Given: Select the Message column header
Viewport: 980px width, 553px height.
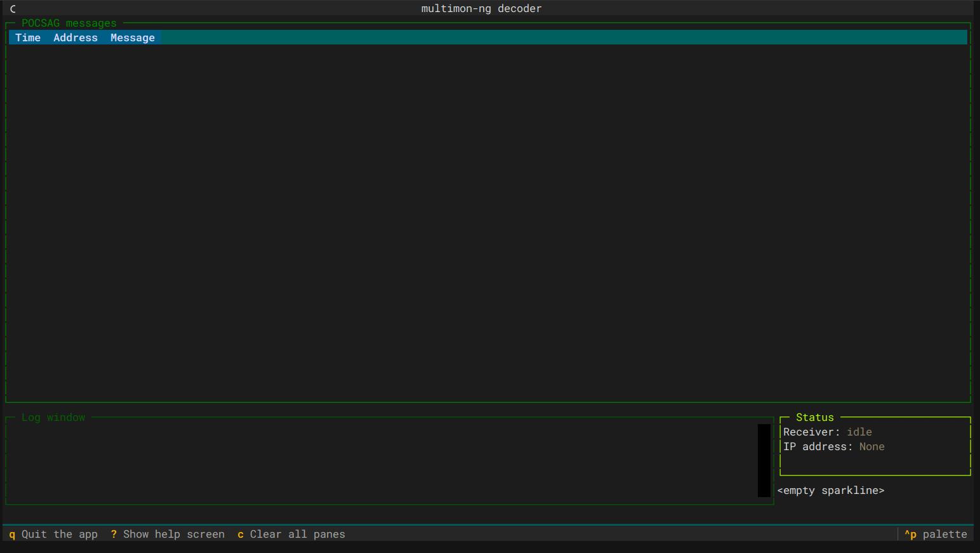Looking at the screenshot, I should tap(132, 37).
